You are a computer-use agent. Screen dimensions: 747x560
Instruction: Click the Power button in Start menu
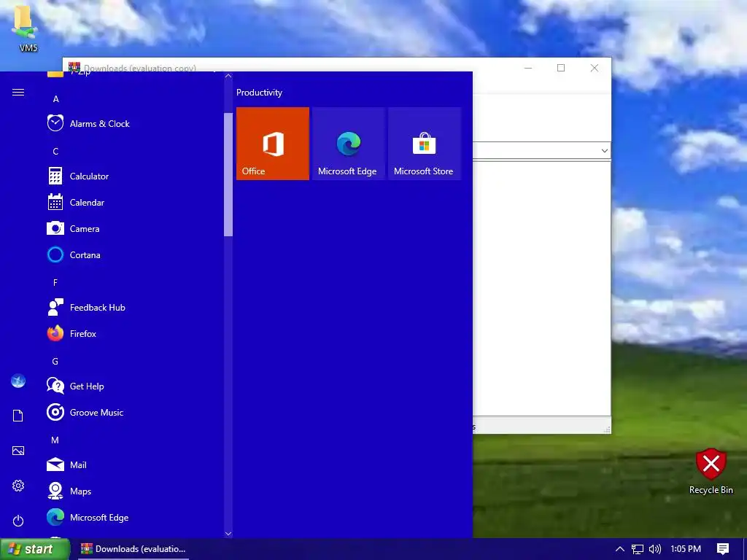tap(18, 521)
